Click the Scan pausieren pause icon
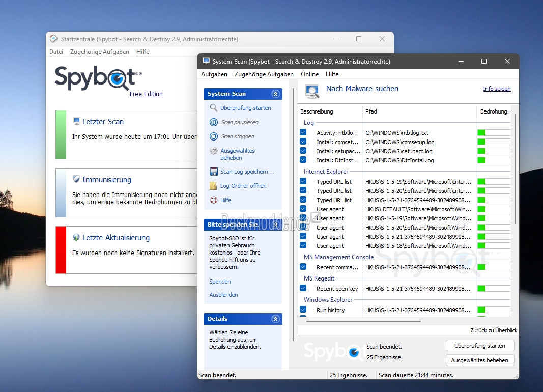Viewport: 543px width, 392px height. [214, 122]
